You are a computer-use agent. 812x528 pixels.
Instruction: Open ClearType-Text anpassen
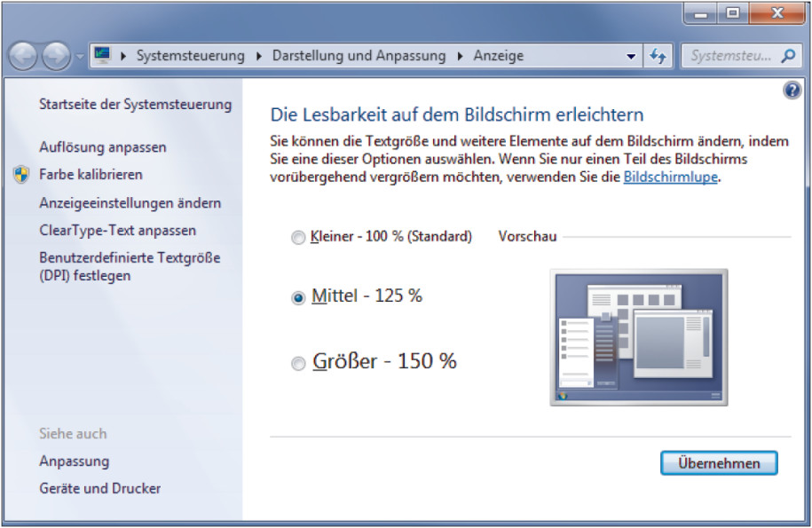point(117,231)
